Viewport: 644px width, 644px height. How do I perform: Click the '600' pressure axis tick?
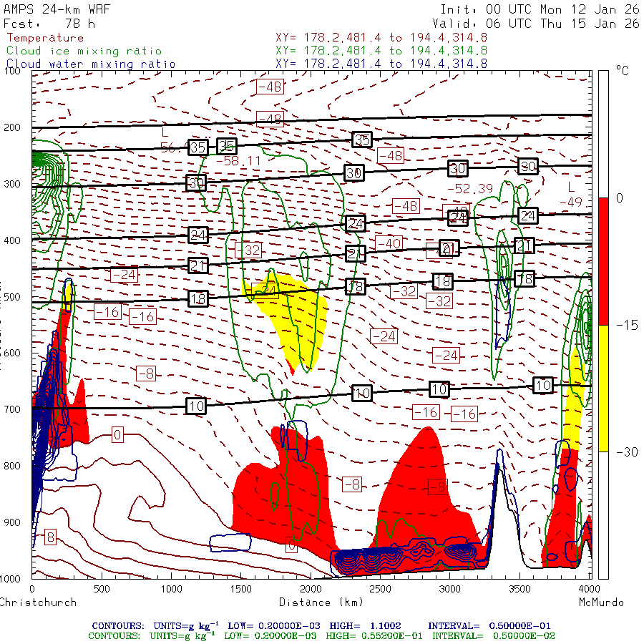coord(12,353)
